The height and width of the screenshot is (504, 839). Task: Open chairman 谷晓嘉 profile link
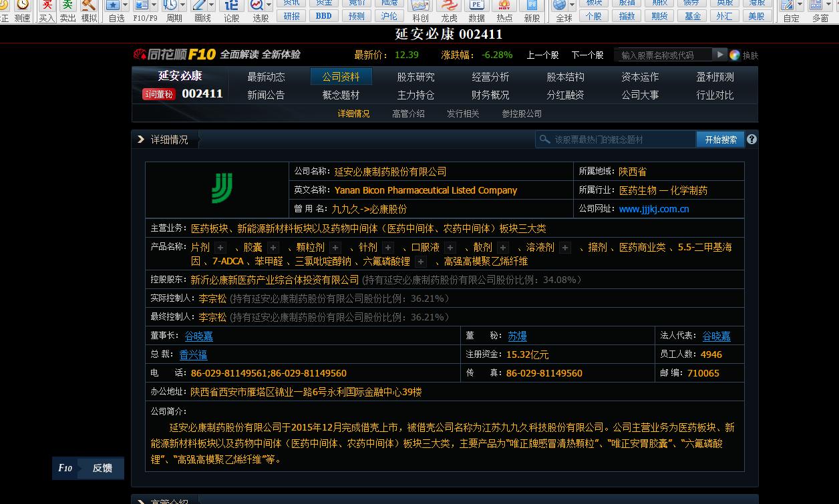click(198, 336)
